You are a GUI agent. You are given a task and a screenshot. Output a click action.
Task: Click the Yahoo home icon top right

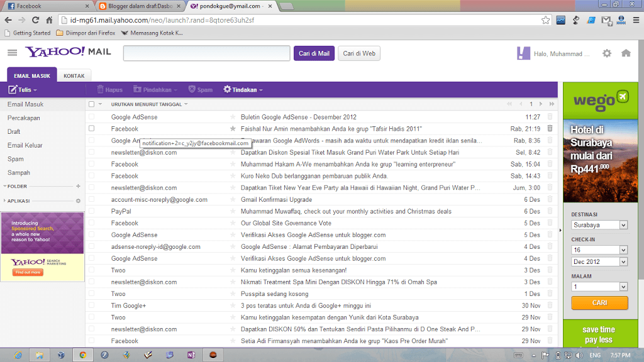click(x=625, y=54)
